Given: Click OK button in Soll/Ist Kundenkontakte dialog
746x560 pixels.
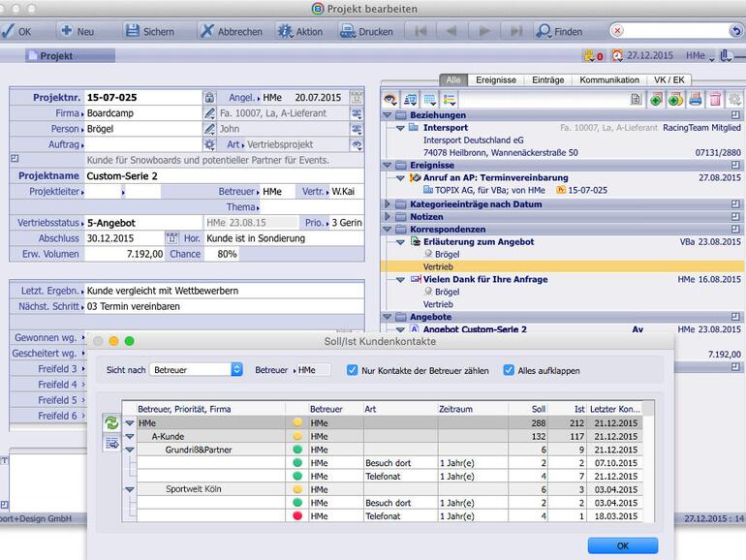Looking at the screenshot, I should (x=622, y=545).
